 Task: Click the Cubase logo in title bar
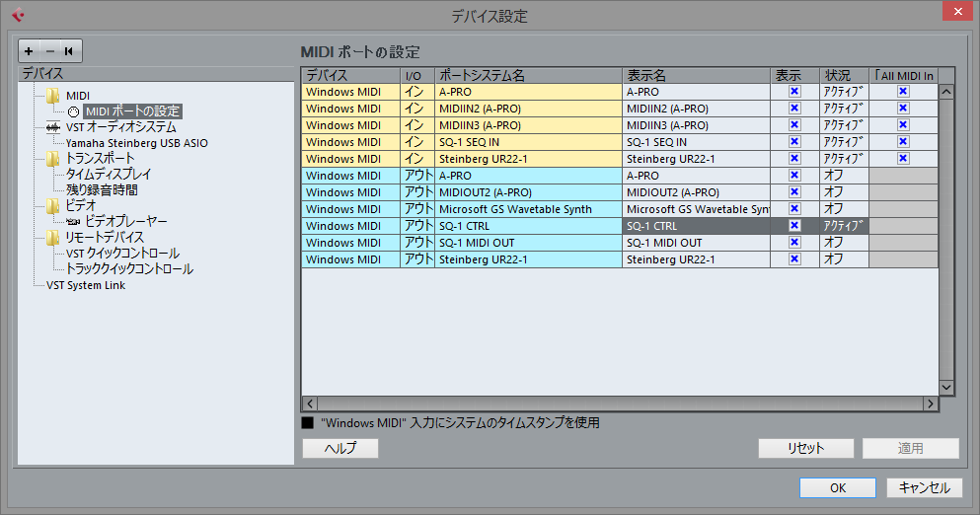[x=18, y=15]
